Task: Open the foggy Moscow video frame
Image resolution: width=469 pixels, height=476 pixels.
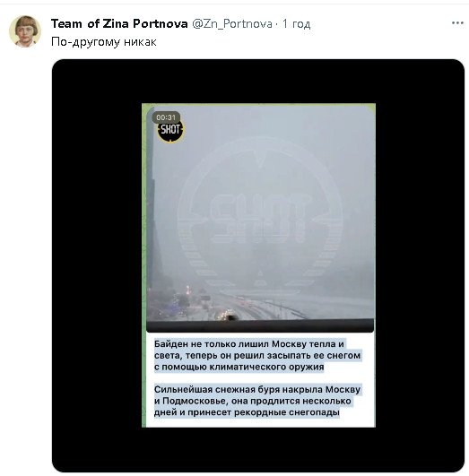Action: (260, 218)
